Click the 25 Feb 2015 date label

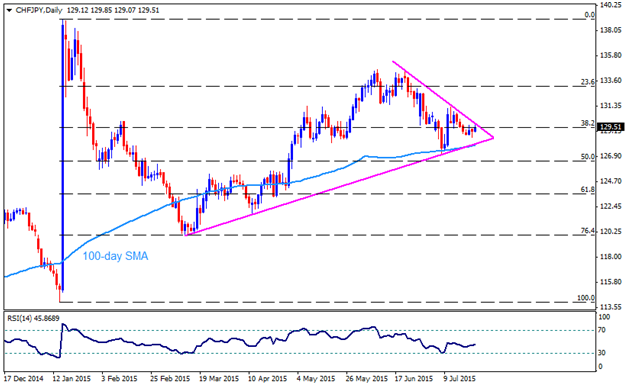click(x=170, y=379)
